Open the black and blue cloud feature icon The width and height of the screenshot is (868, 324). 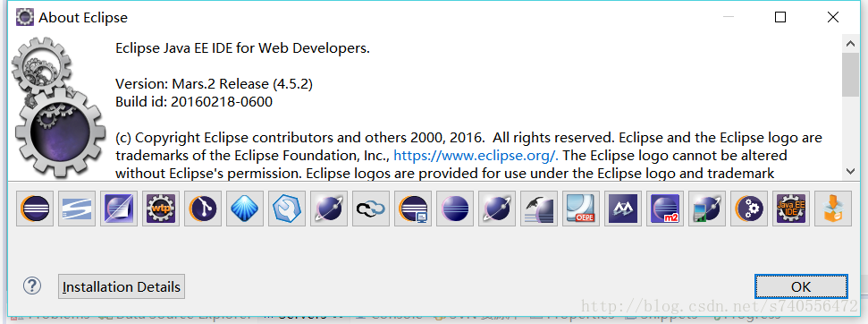point(371,209)
